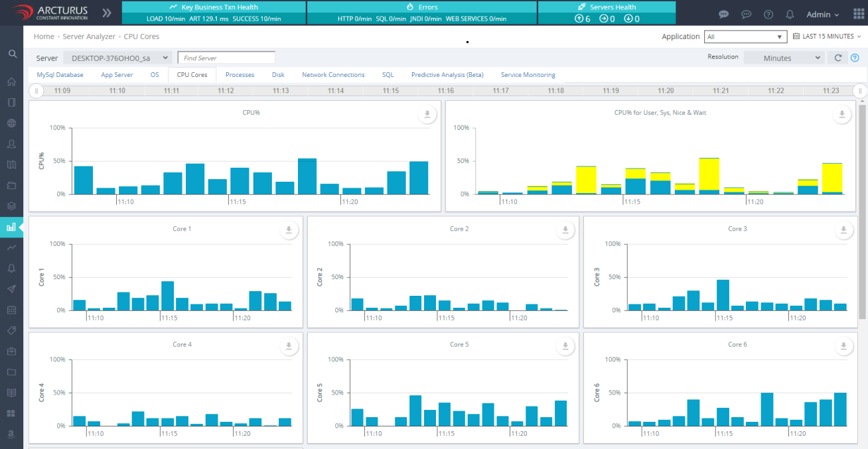
Task: Click the notification bell in the top bar
Action: coord(790,14)
